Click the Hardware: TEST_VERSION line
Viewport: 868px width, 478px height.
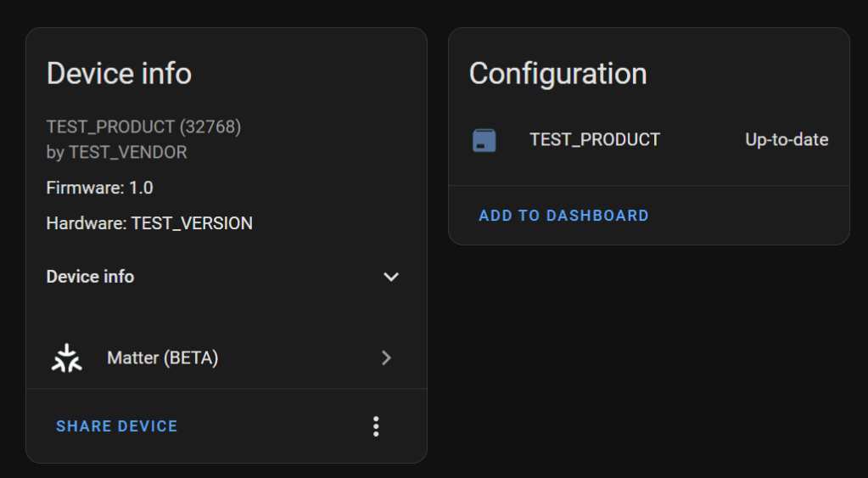click(149, 223)
